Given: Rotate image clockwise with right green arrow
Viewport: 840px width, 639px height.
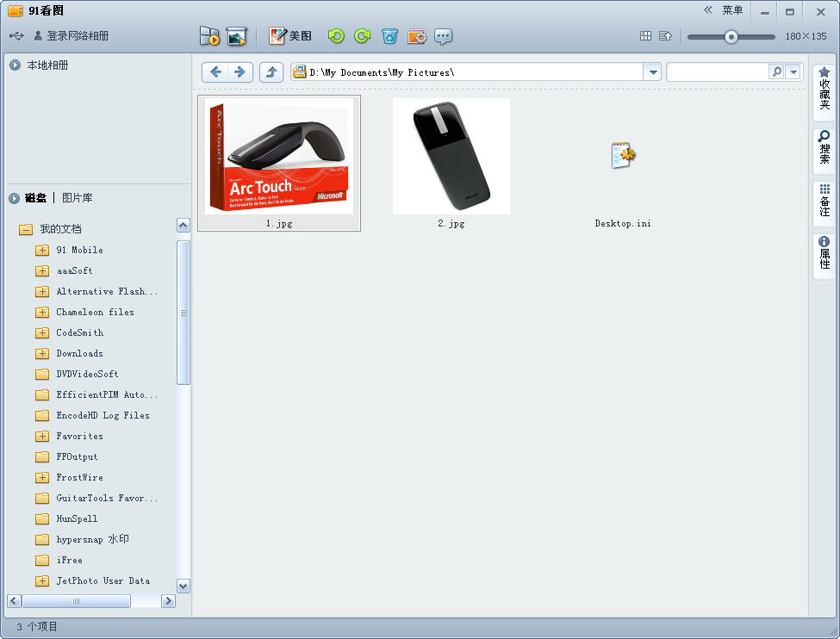Looking at the screenshot, I should pos(363,36).
